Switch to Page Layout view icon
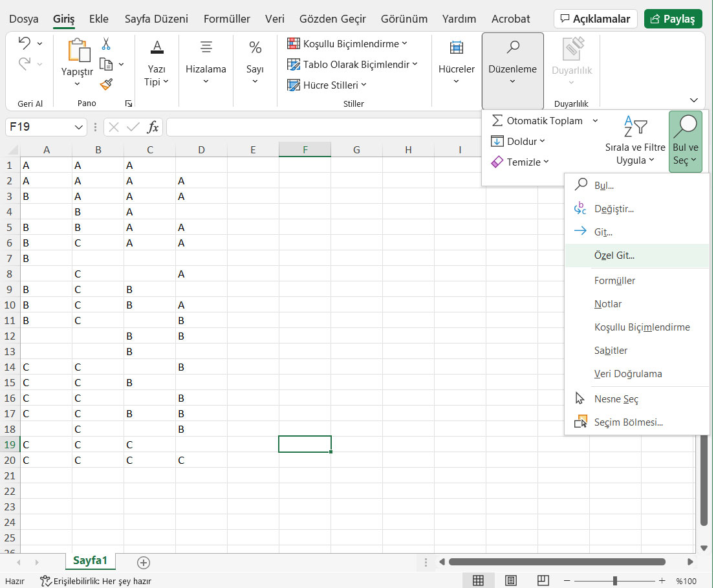 510,581
